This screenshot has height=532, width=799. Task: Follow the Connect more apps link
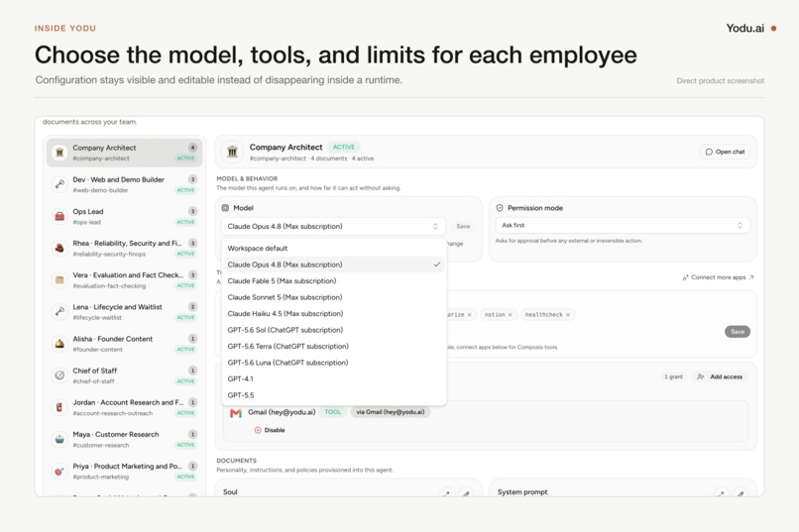718,277
